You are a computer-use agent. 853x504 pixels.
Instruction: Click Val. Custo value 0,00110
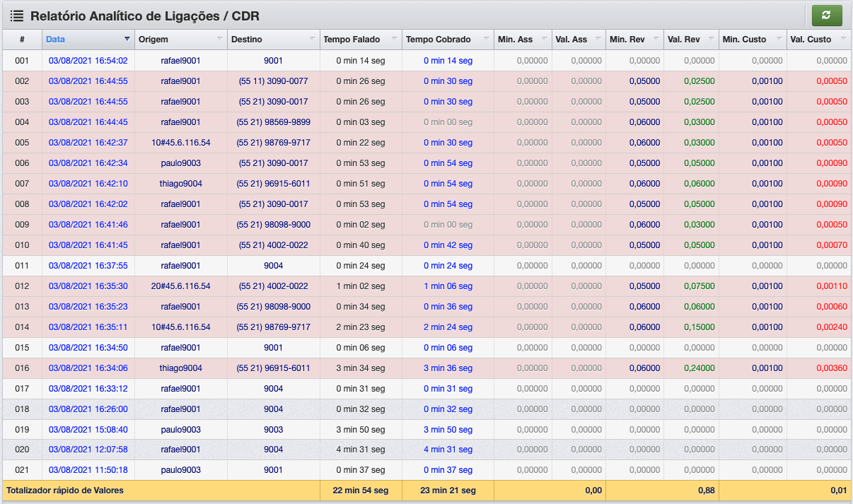(x=832, y=286)
